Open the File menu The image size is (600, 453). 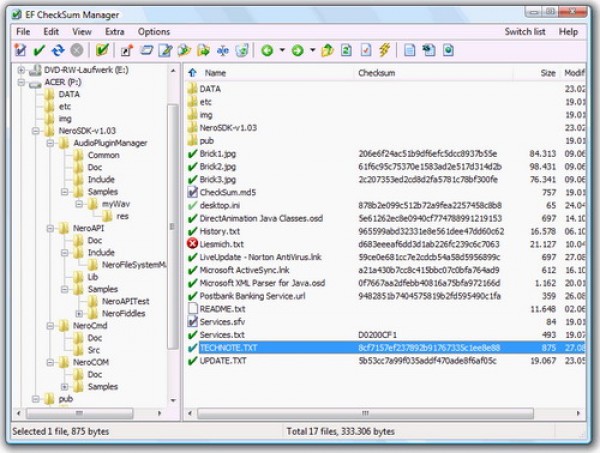(23, 31)
